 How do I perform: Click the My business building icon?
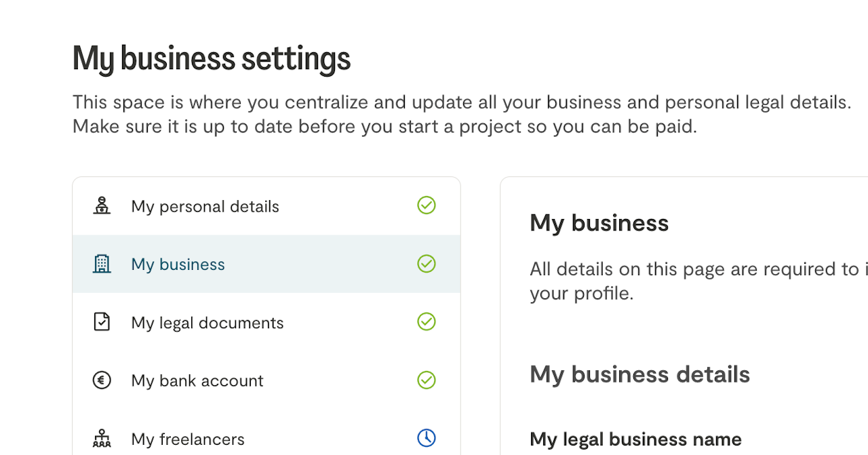pos(102,264)
